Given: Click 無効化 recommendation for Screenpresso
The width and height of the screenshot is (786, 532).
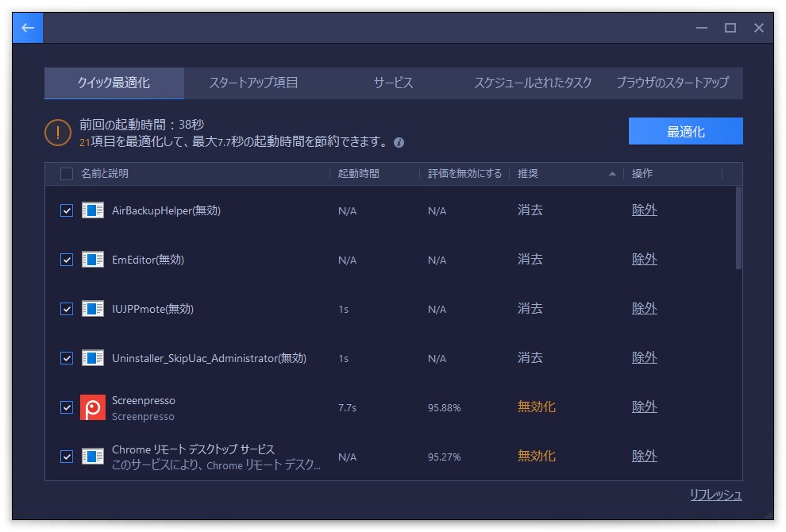Looking at the screenshot, I should pos(537,407).
